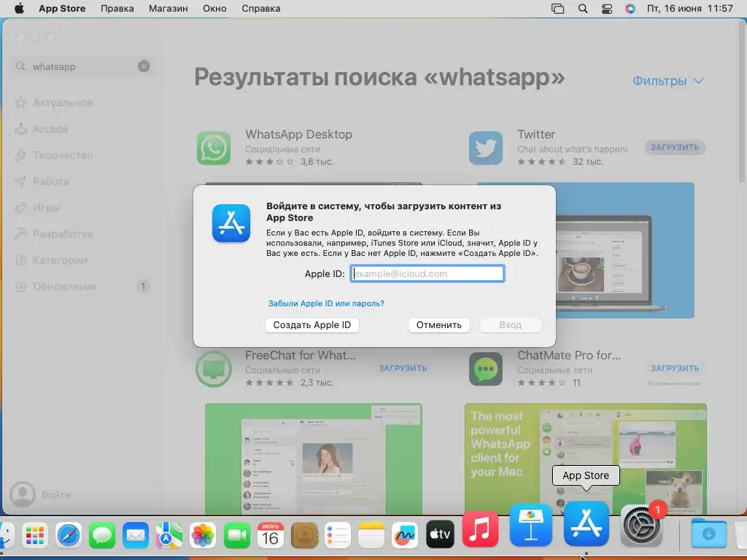Screen dimensions: 747x560
Task: Click App Store icon in Dock
Action: [586, 524]
